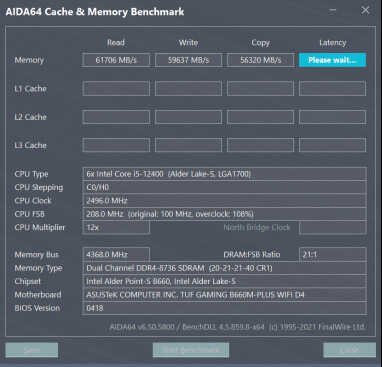Click the Write column header
Viewport: 382px width, 367px height.
[x=188, y=43]
